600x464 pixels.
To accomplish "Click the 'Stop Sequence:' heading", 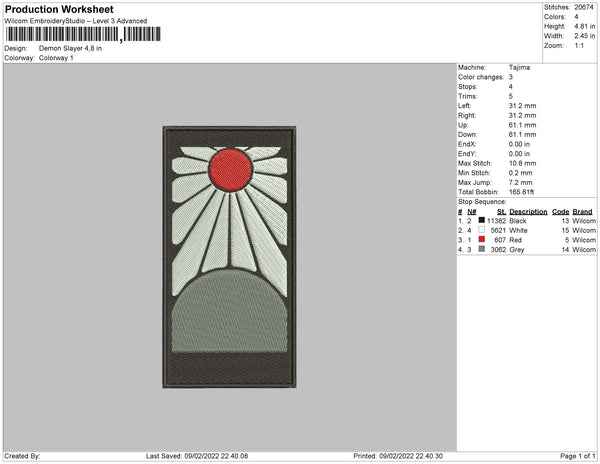I will [x=482, y=202].
